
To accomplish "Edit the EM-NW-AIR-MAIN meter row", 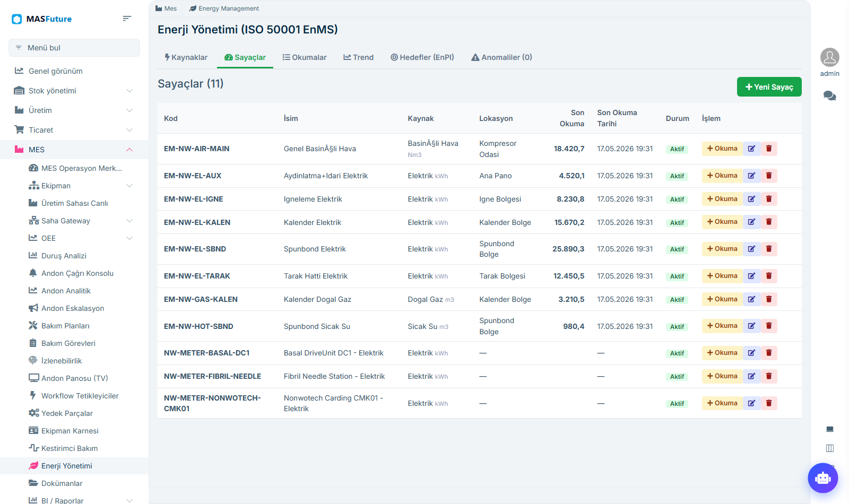I will [751, 149].
